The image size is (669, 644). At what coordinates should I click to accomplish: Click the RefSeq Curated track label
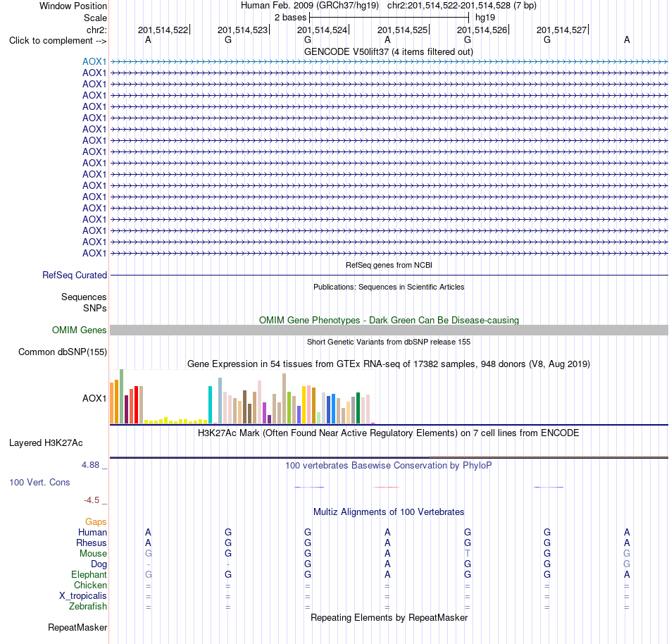(74, 275)
